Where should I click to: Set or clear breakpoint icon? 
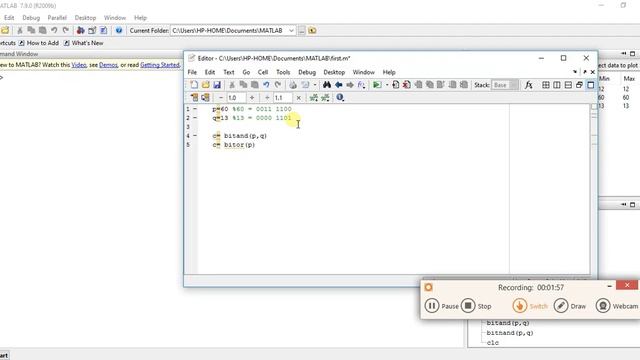coord(396,85)
